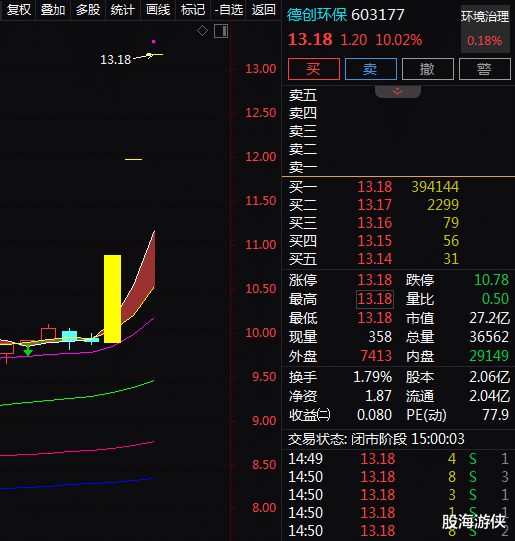
Task: Click the 撤 cancel order button
Action: click(427, 69)
